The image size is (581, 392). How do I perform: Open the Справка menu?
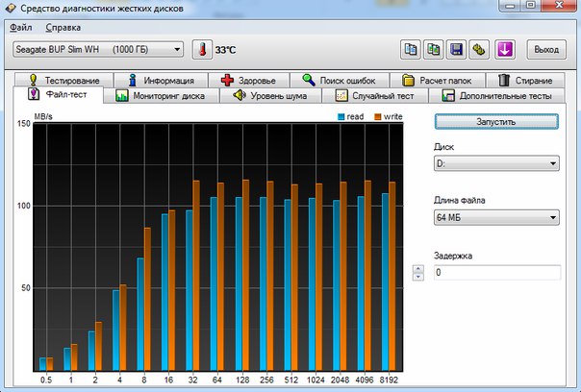click(63, 28)
